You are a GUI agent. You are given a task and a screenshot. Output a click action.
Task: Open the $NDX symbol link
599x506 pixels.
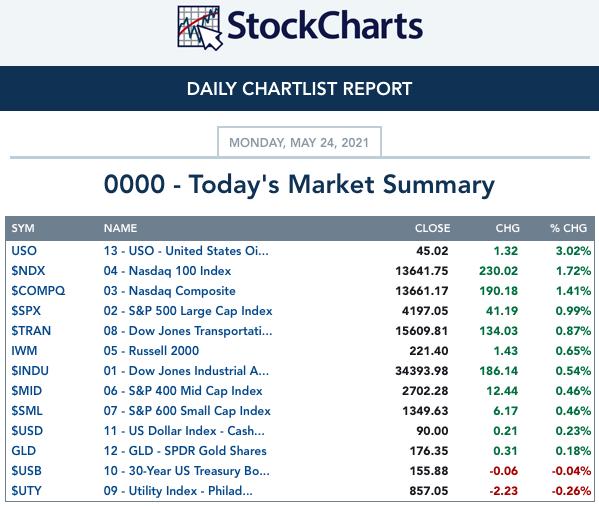(x=28, y=271)
